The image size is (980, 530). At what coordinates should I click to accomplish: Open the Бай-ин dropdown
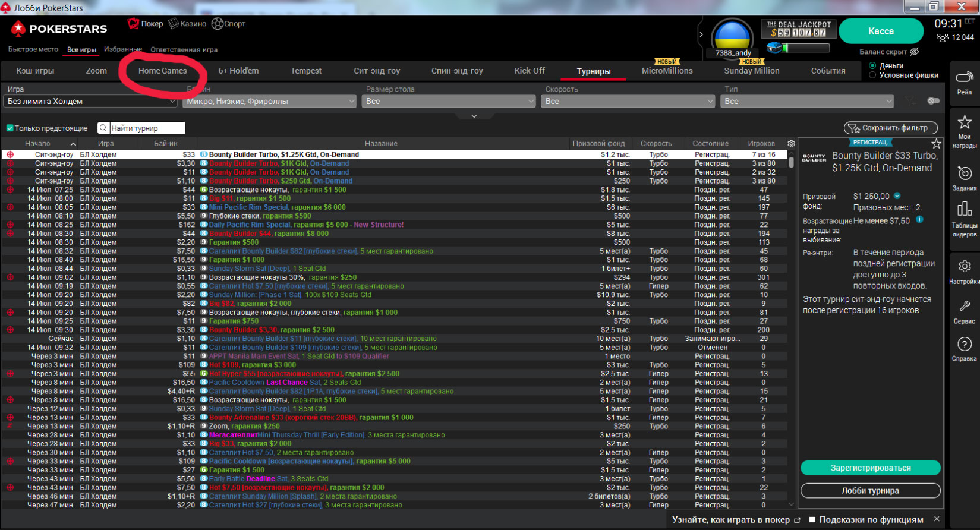tap(270, 102)
